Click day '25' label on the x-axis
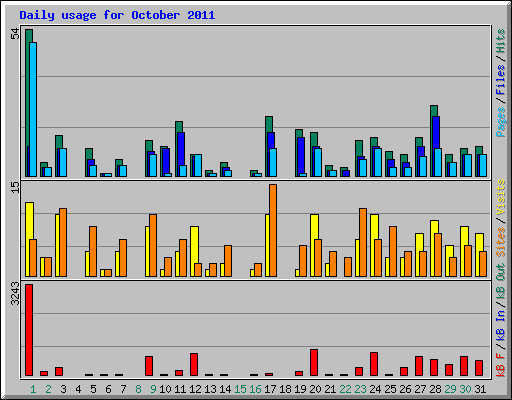 pyautogui.click(x=390, y=389)
